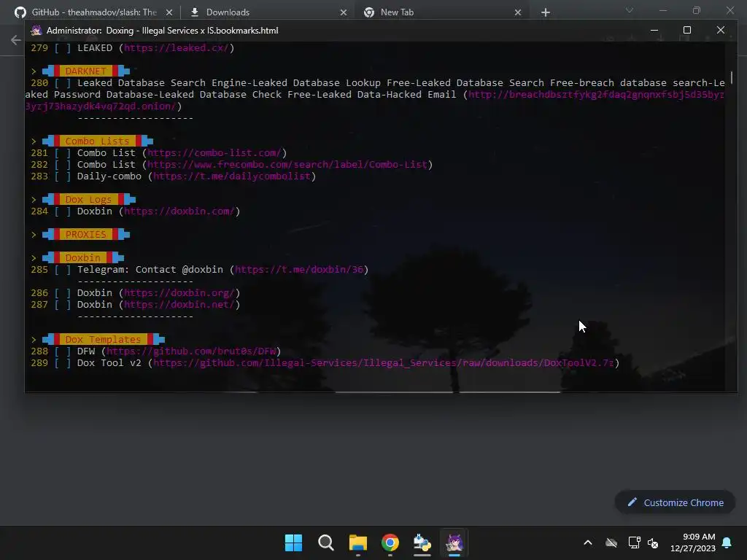Switch to the New Tab tab
The width and height of the screenshot is (747, 560).
coord(397,12)
